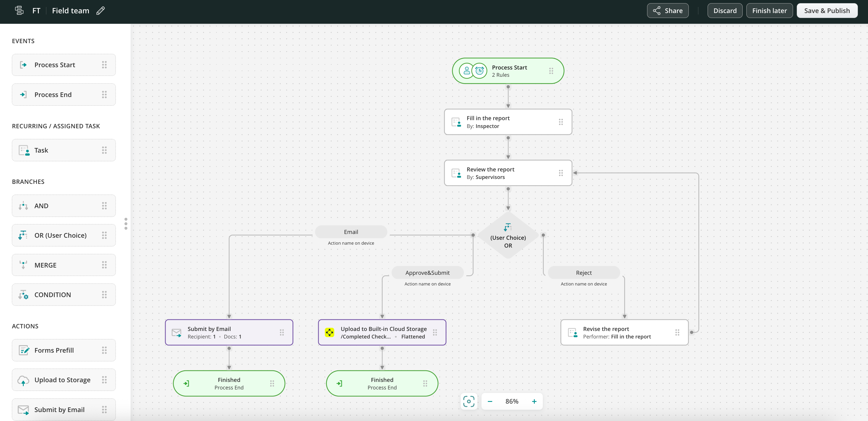Zoom in with the plus button
This screenshot has width=868, height=421.
coord(534,401)
